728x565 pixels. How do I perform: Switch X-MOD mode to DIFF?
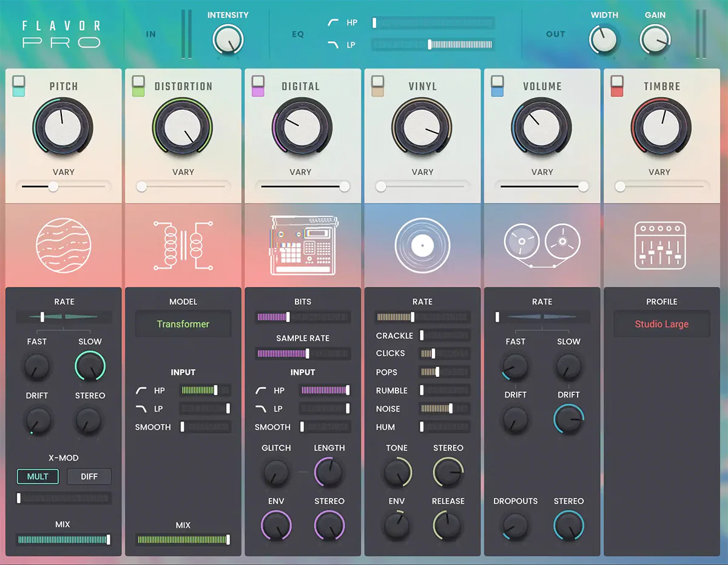click(89, 476)
